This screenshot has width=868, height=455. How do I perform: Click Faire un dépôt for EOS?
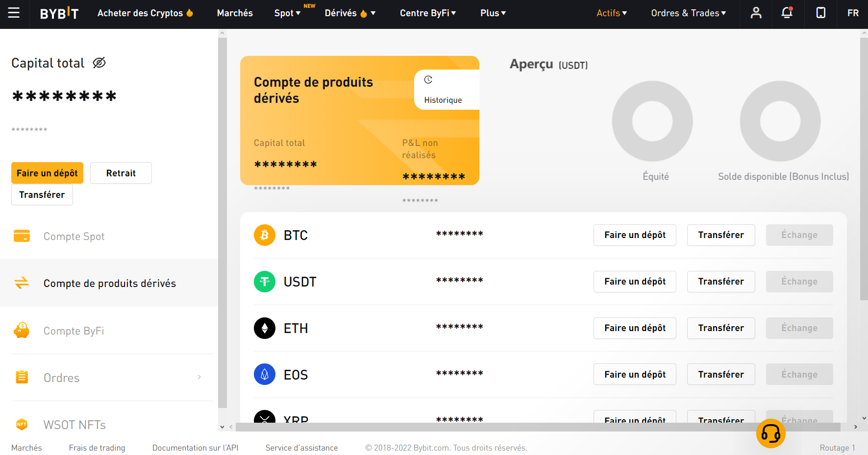click(x=635, y=374)
